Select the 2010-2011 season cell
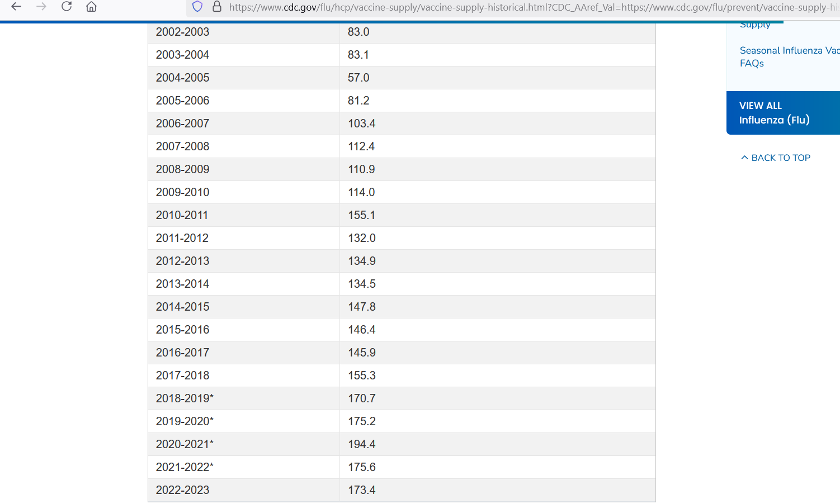 point(244,215)
